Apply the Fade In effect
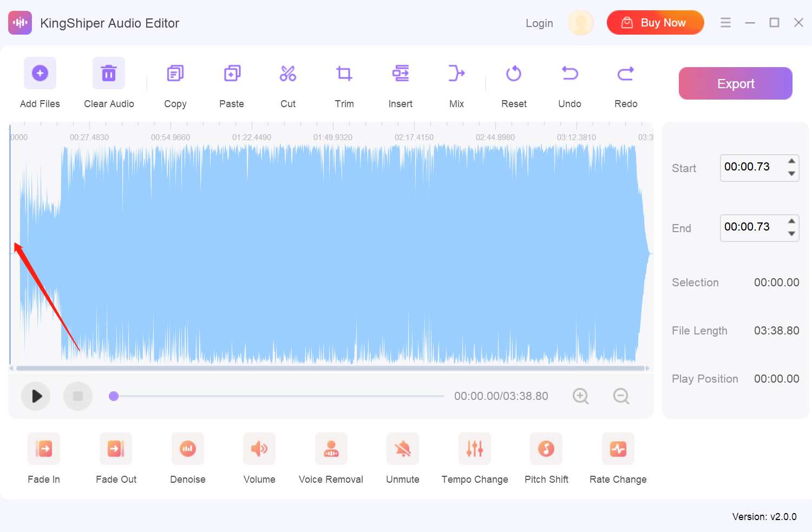Screen dimensions: 812x532 44,449
